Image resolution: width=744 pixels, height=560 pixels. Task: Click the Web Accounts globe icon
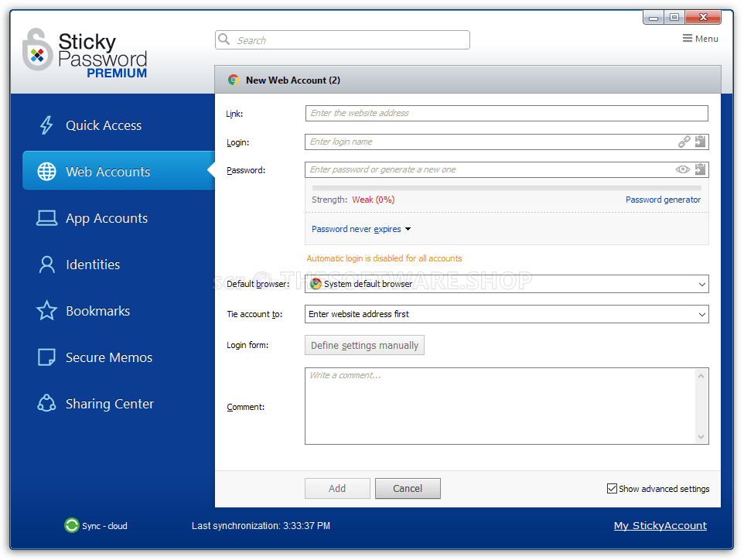tap(46, 171)
